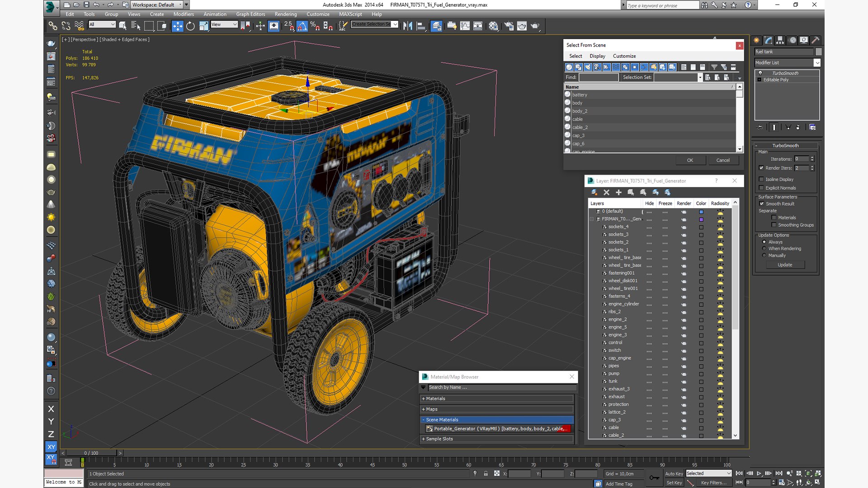Image resolution: width=868 pixels, height=488 pixels.
Task: Click Create New Layer icon in Layer window
Action: click(x=594, y=192)
